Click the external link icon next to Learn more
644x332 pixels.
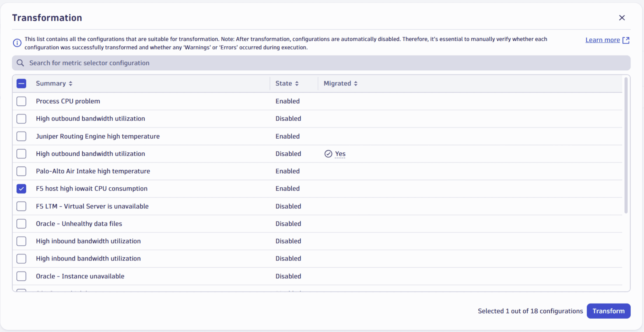[626, 40]
